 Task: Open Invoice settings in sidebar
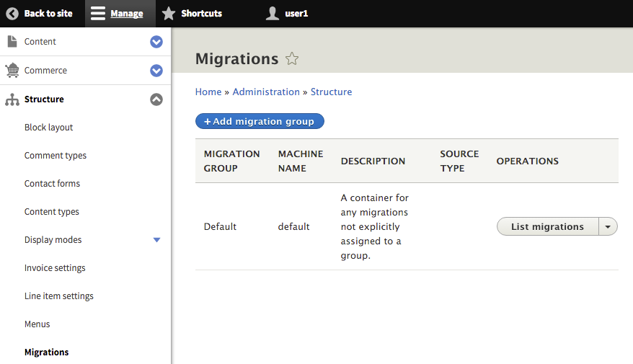pyautogui.click(x=55, y=268)
